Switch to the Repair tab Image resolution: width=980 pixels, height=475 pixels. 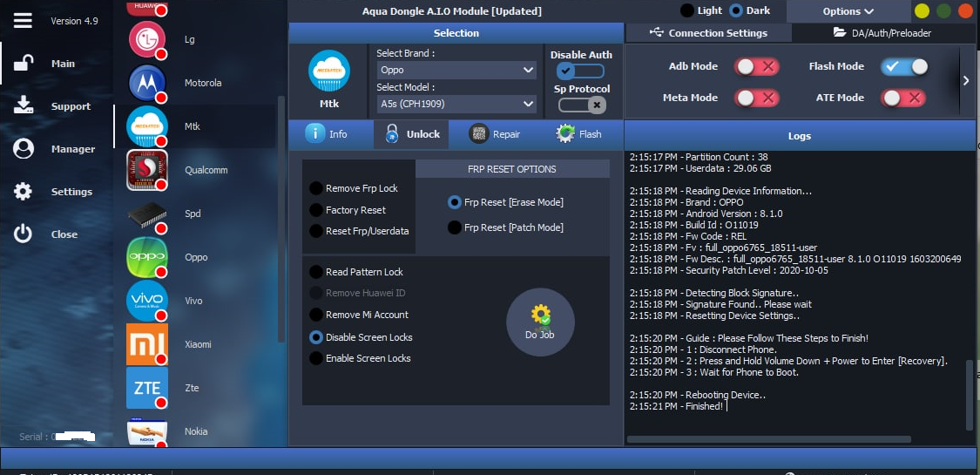(x=495, y=133)
